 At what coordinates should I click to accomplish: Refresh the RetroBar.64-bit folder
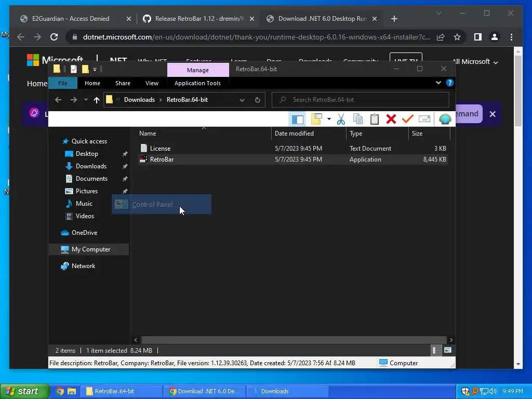click(257, 100)
